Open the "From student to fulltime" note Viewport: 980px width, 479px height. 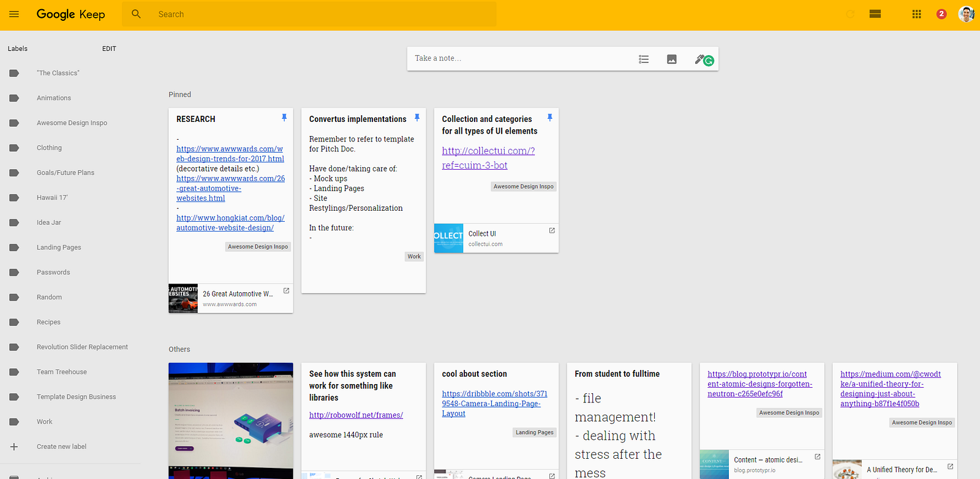click(630, 421)
